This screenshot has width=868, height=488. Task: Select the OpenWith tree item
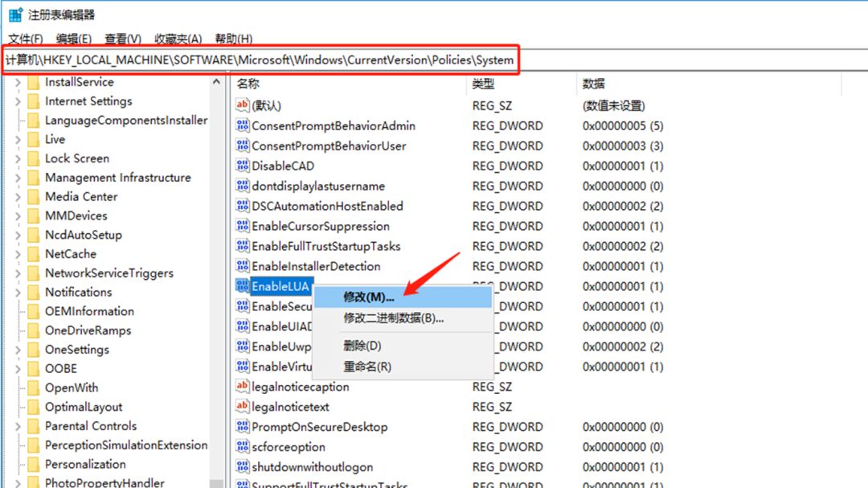point(72,388)
